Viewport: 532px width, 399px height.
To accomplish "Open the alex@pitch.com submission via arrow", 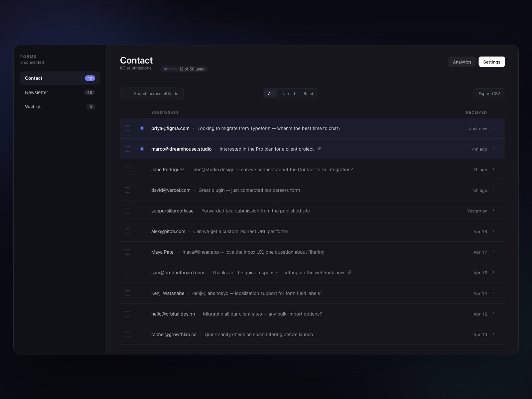I will click(x=493, y=231).
